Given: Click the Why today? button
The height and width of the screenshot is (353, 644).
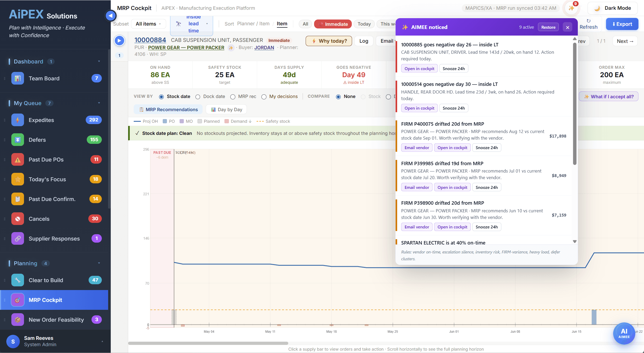Looking at the screenshot, I should [329, 41].
